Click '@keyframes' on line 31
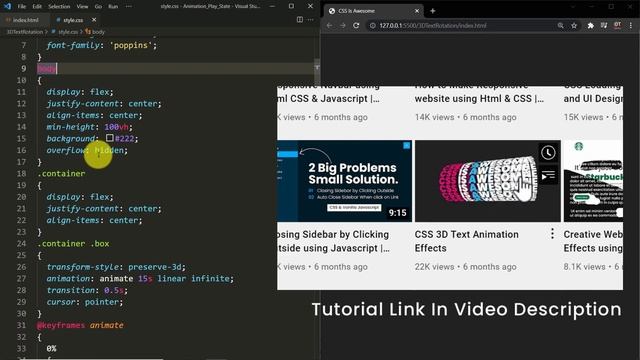This screenshot has height=360, width=640. click(61, 325)
